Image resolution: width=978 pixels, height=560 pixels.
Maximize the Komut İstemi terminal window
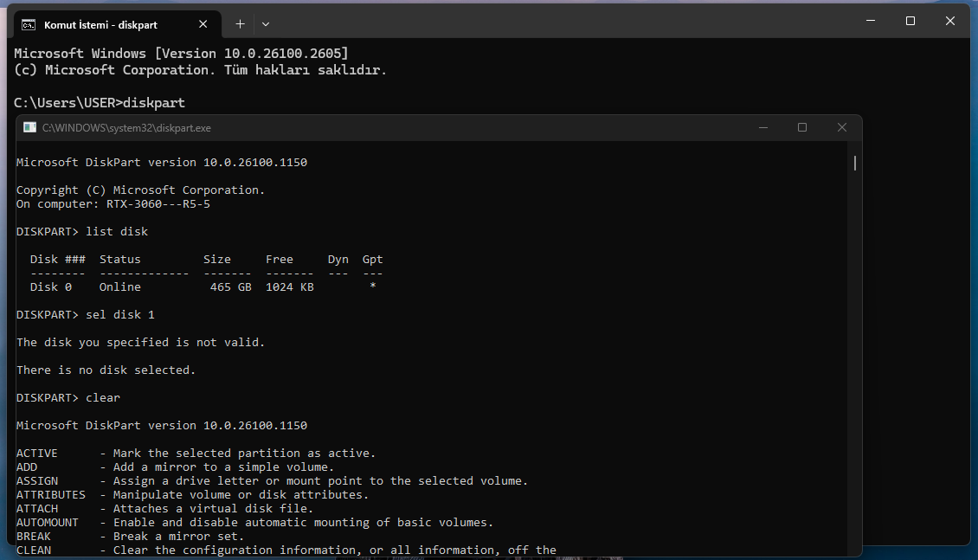point(910,21)
